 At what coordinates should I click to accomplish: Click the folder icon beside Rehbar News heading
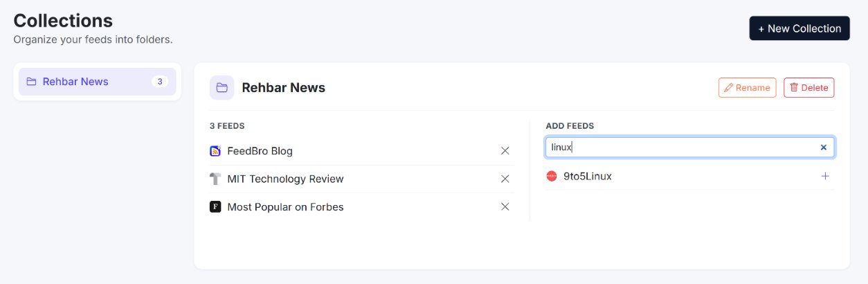221,88
